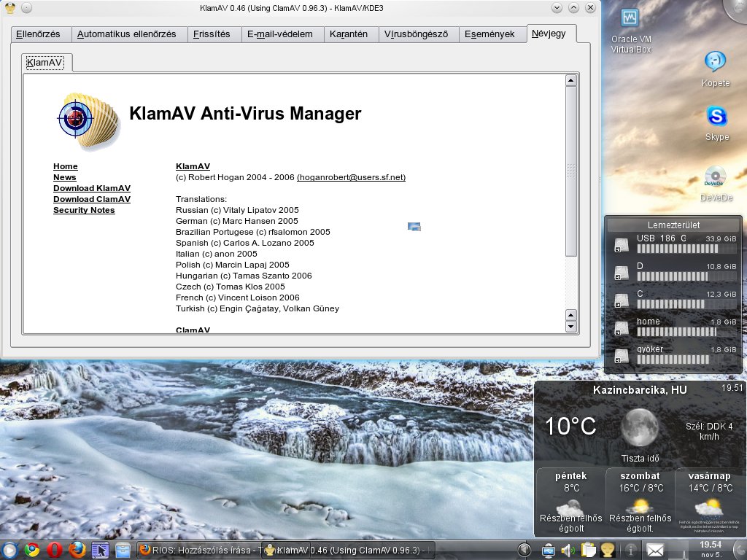Viewport: 747px width, 560px height.
Task: Open the file manager panel icon
Action: [123, 551]
